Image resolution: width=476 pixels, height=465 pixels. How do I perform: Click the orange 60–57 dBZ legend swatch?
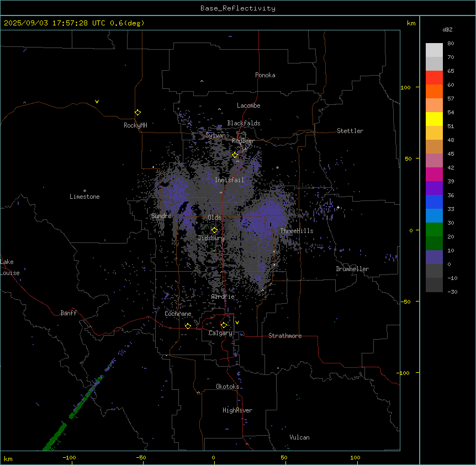pyautogui.click(x=434, y=91)
